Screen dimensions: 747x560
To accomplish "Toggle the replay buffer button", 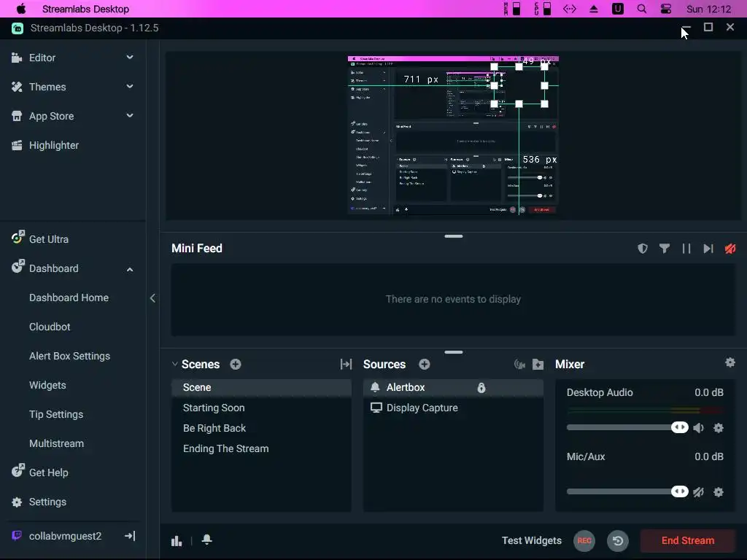I will (618, 540).
